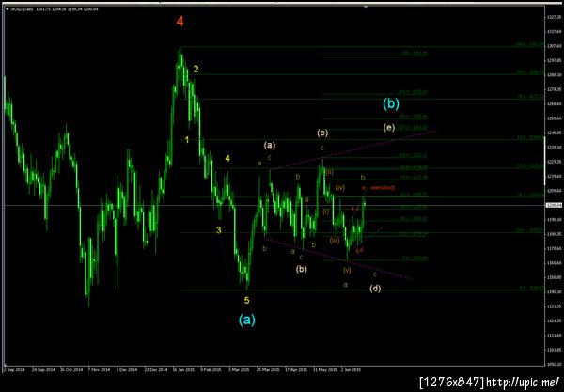Screen dimensions: 564x392
Task: Click the '2 Jun 2015' date label
Action: click(x=351, y=369)
